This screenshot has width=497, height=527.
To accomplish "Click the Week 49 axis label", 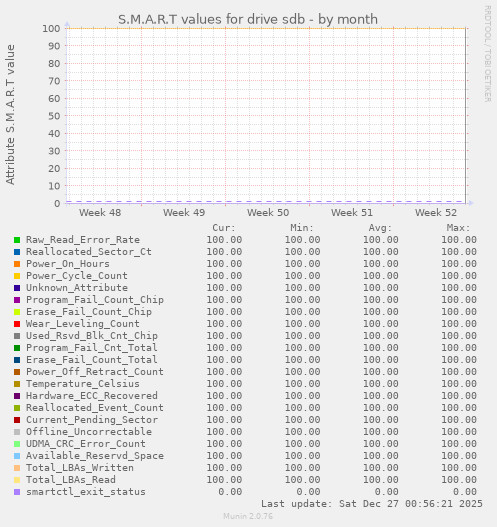I will 184,213.
